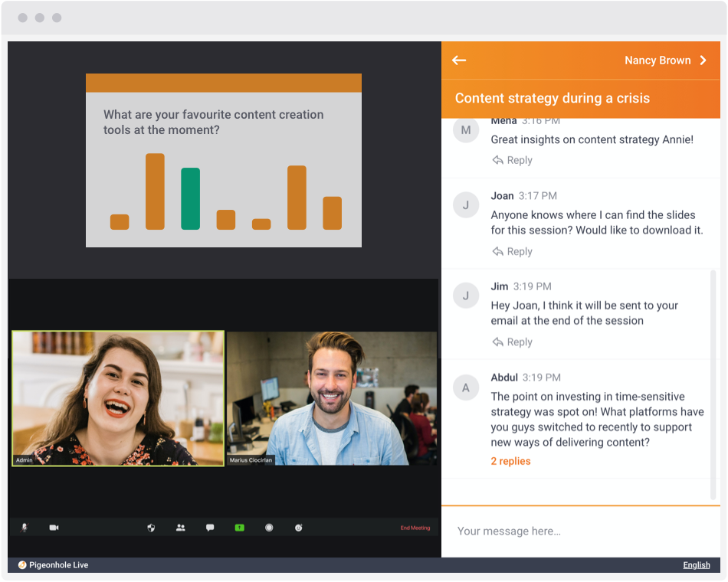Click Mena's M avatar
The width and height of the screenshot is (728, 582).
466,130
